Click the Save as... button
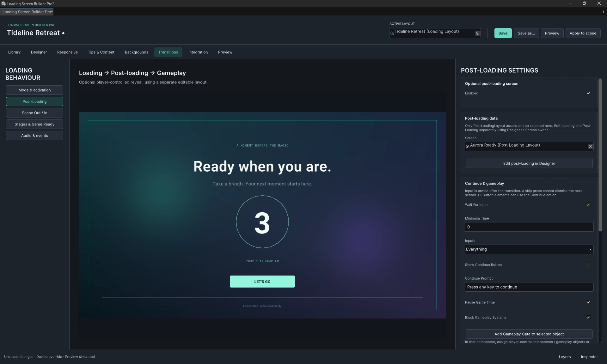Viewport: 607px width, 364px height. (x=526, y=33)
